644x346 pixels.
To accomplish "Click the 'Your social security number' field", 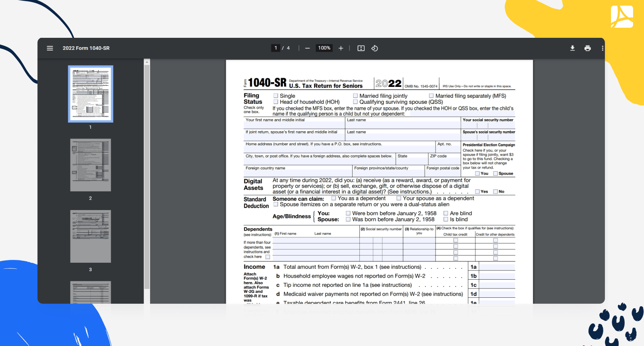I will [488, 126].
